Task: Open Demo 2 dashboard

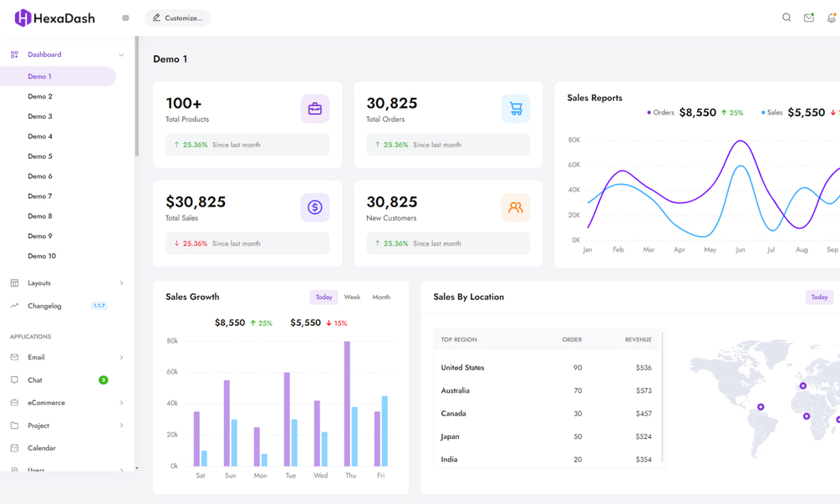Action: (x=40, y=96)
